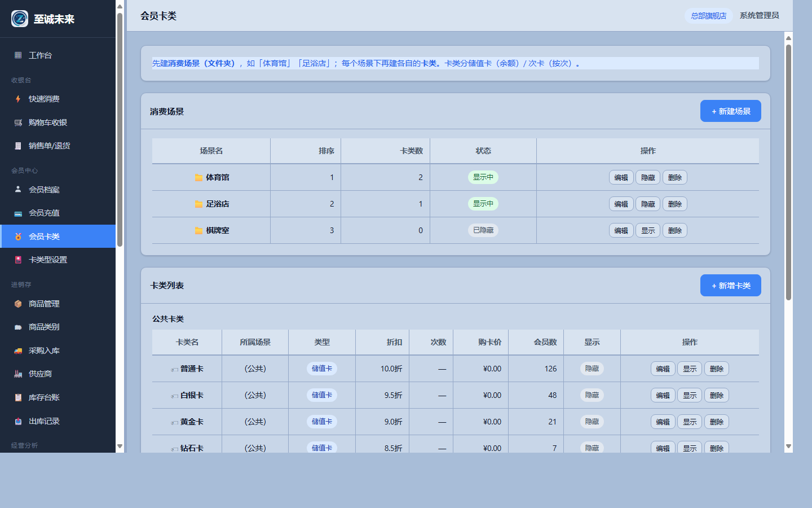Click the sidebar scrollbar thumb
The image size is (812, 508).
tap(120, 130)
